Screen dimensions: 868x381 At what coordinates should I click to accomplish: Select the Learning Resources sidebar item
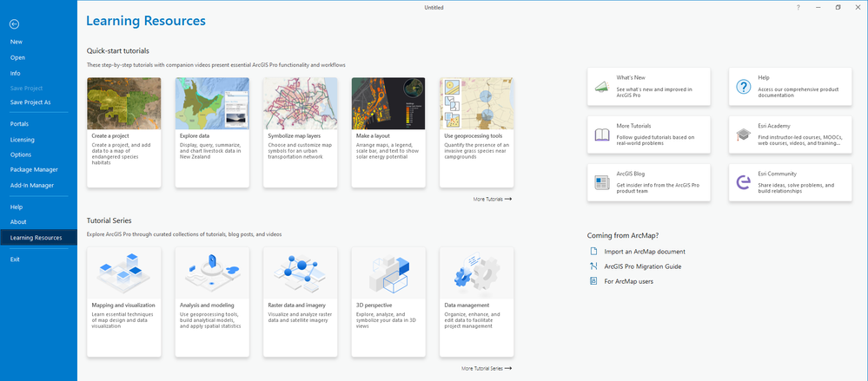click(39, 238)
